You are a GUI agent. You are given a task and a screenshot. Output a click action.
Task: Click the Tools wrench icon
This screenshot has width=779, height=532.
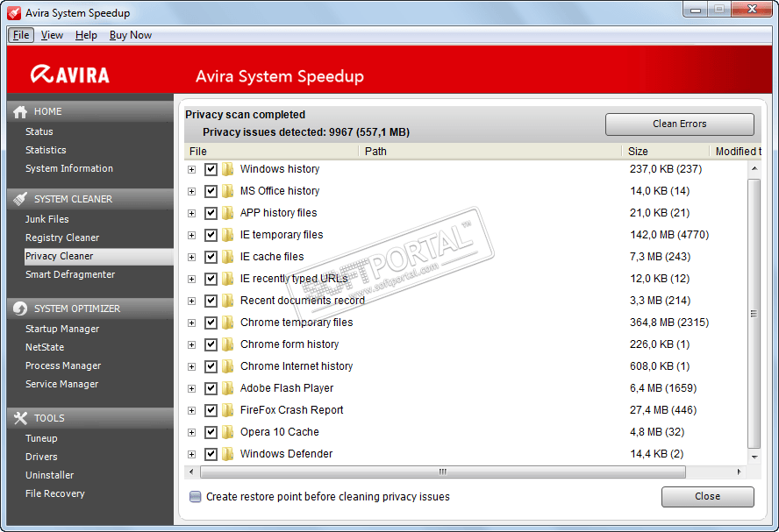(x=20, y=418)
